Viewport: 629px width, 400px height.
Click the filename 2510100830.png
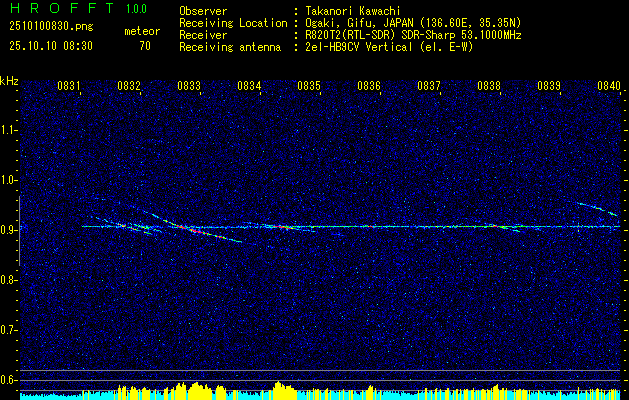(51, 27)
